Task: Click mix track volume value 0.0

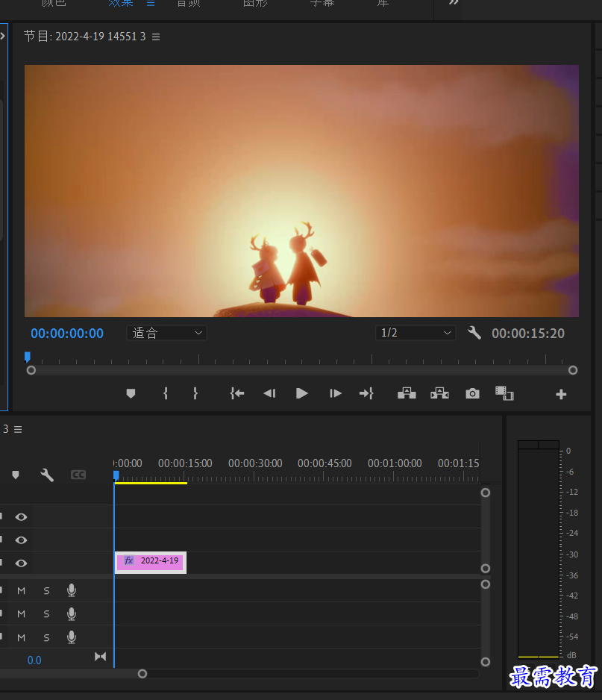Action: coord(34,660)
